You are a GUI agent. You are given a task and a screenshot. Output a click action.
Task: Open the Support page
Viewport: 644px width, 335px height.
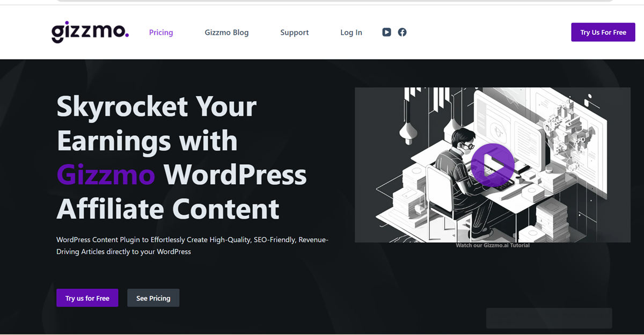(x=295, y=32)
